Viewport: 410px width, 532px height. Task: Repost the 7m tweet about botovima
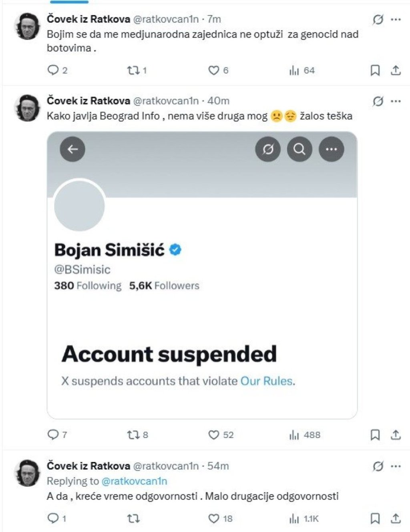pyautogui.click(x=133, y=70)
